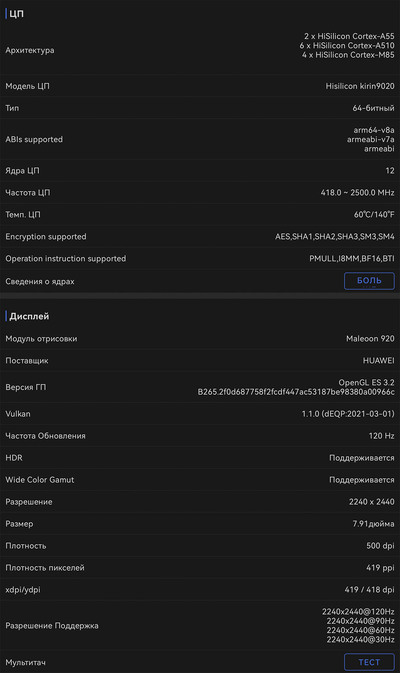The image size is (400, 673).
Task: Select Operation instruction supported row
Action: tap(200, 258)
